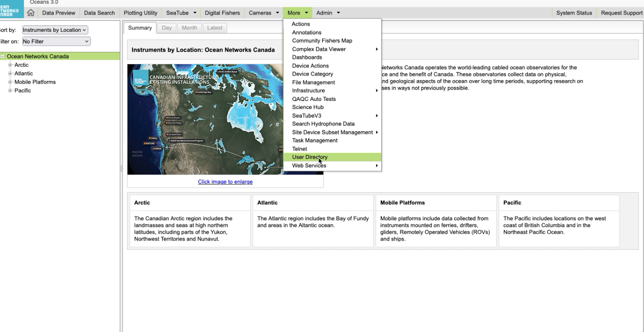Open the Web Services submenu
The height and width of the screenshot is (332, 644).
tap(332, 166)
